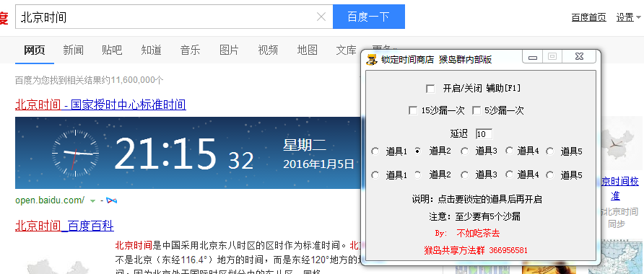Screen dimensions: 644x274
Task: Click the 星期二 weekday text
Action: tap(305, 145)
